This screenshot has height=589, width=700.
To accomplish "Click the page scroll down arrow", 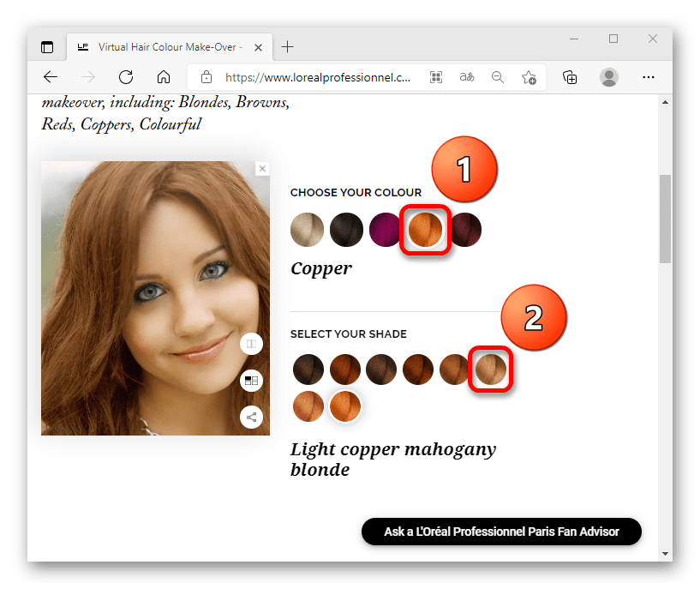I will 665,554.
